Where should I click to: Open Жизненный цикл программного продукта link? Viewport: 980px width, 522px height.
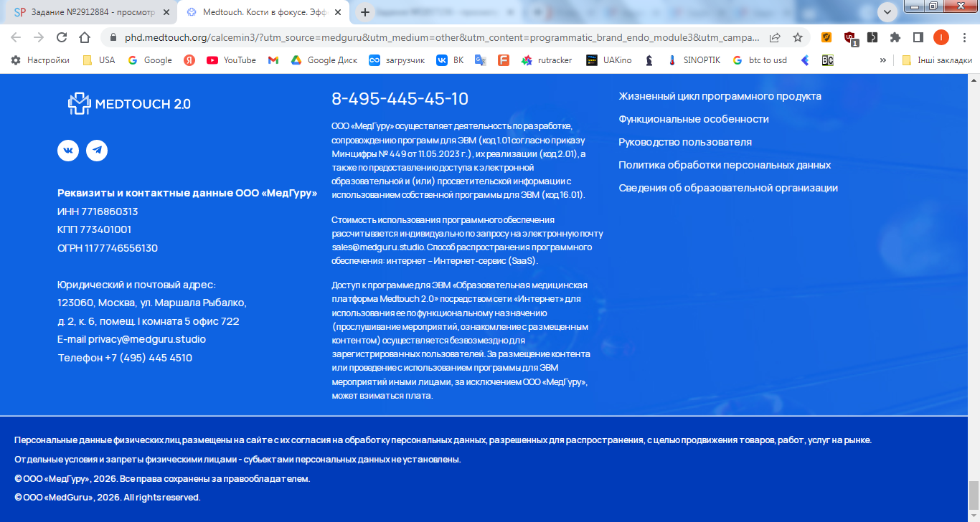(720, 96)
